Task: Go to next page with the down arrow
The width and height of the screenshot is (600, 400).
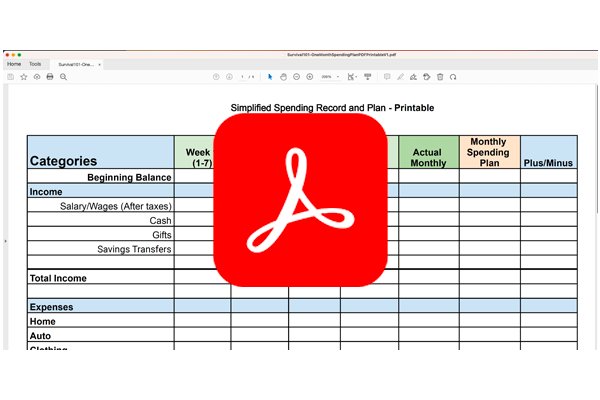Action: (229, 76)
